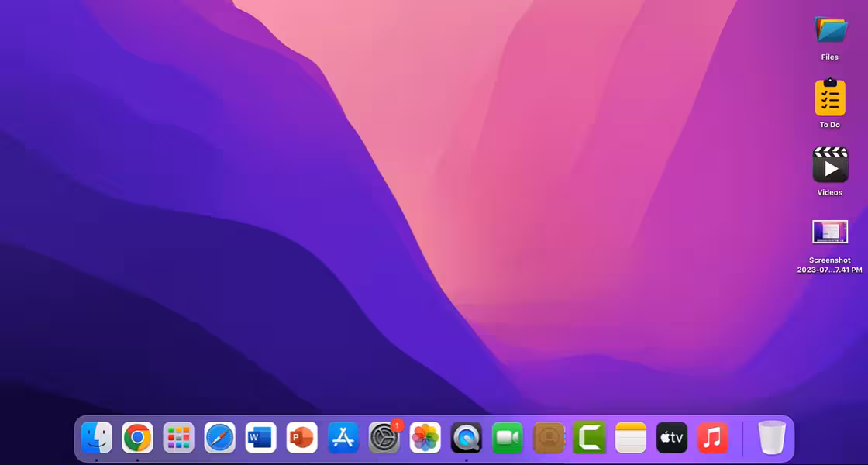
Task: Open the Trash in the Dock
Action: tap(772, 437)
